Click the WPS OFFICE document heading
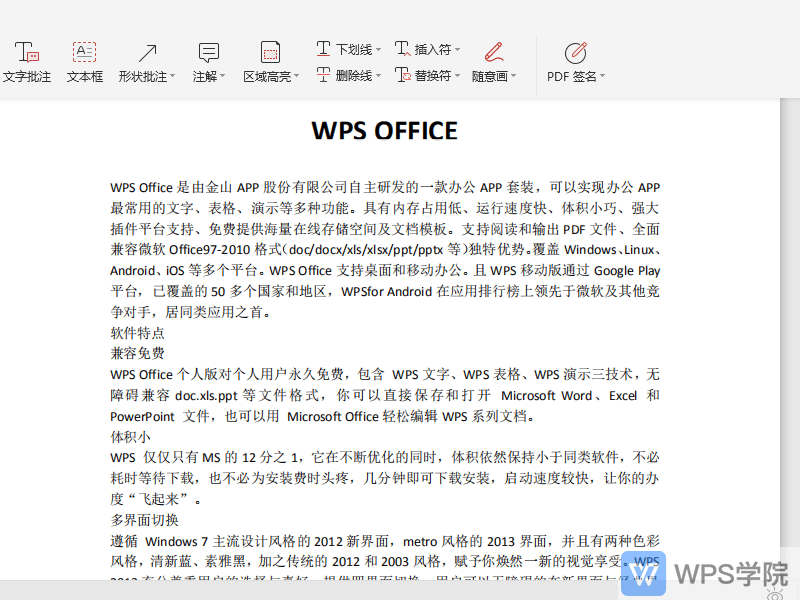Screen dimensions: 800x600 point(385,130)
